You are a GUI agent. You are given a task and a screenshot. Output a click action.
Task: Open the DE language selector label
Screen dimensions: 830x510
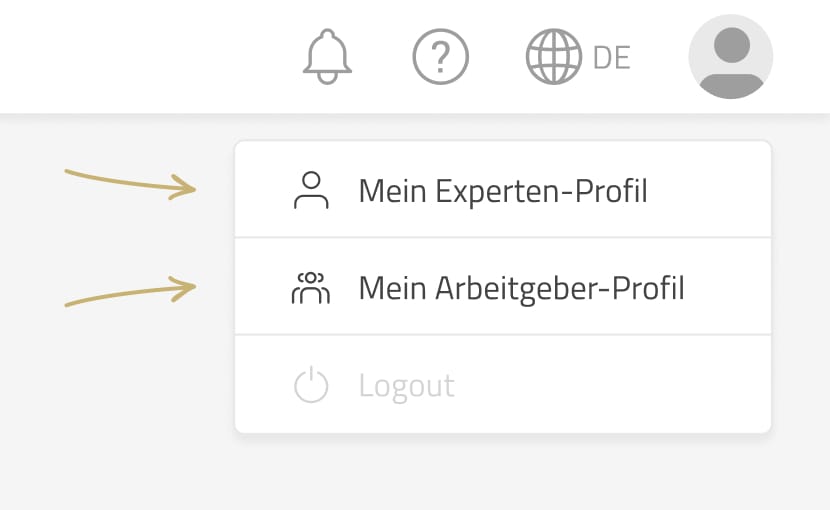pos(612,58)
